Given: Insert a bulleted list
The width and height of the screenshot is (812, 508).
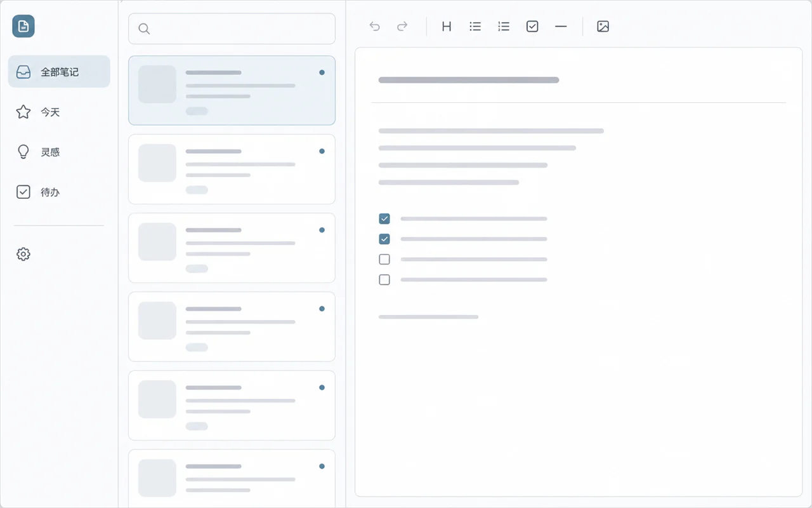Looking at the screenshot, I should coord(475,26).
